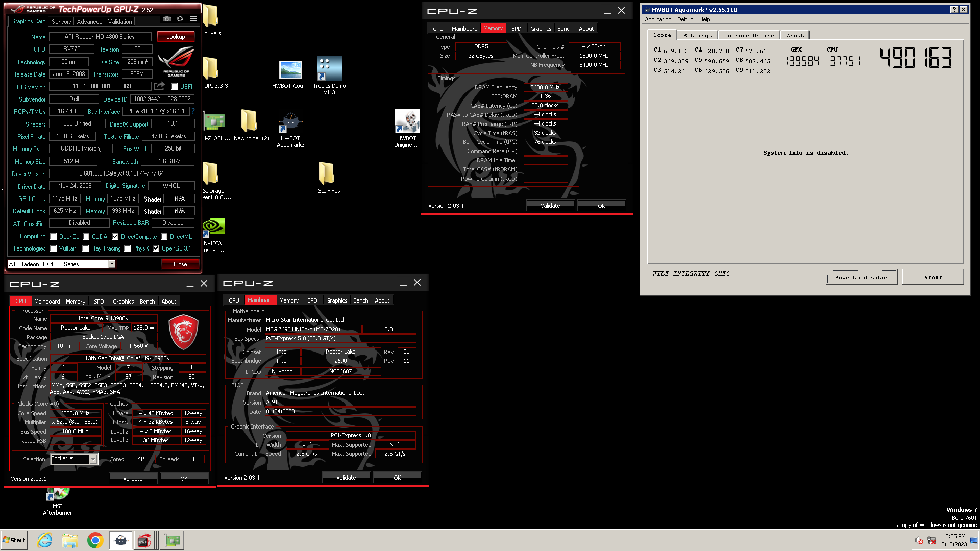Open GPU-Z hamburger menu icon
This screenshot has width=980, height=551.
193,19
